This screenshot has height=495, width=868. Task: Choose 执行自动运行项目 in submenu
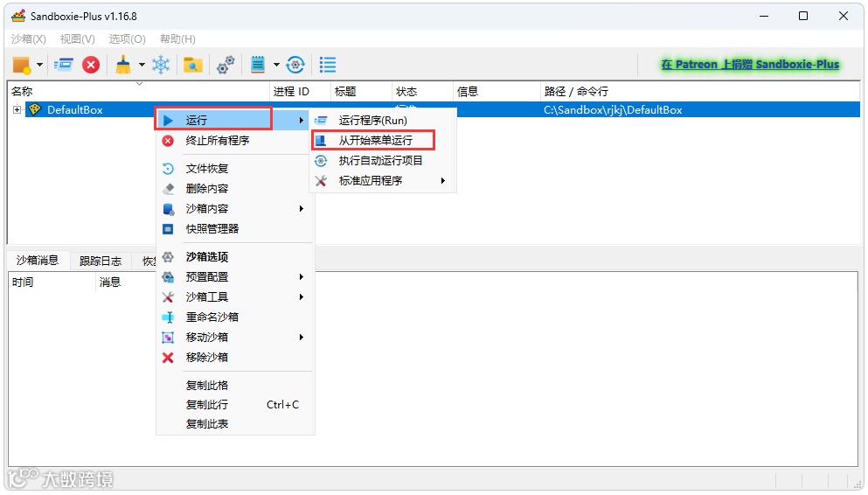pyautogui.click(x=383, y=161)
